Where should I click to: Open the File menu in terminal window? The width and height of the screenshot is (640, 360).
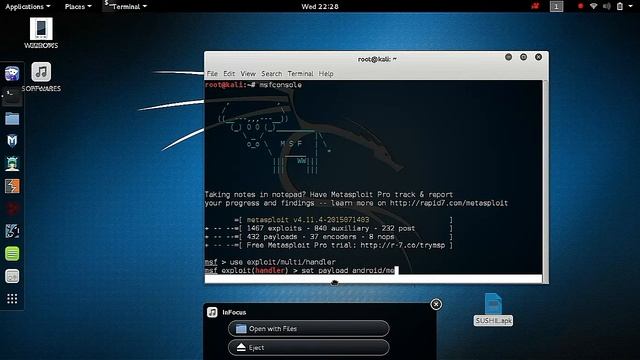212,73
